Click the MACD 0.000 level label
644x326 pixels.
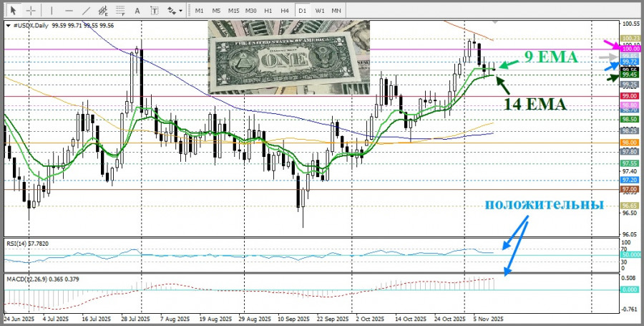click(630, 290)
